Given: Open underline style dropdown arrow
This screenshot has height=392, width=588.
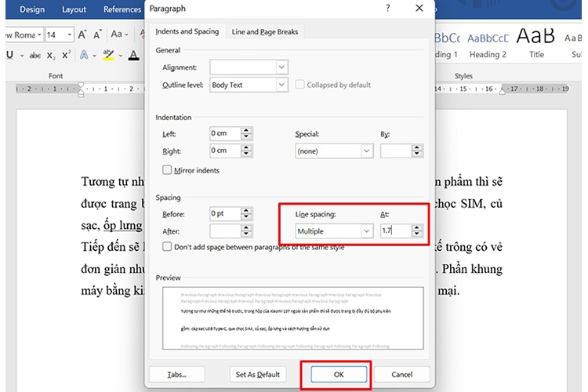Looking at the screenshot, I should 22,56.
